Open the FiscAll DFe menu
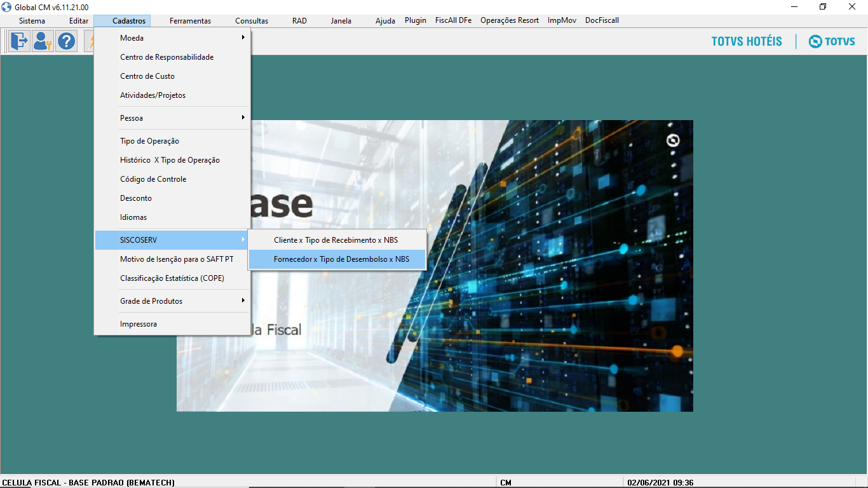 coord(453,20)
